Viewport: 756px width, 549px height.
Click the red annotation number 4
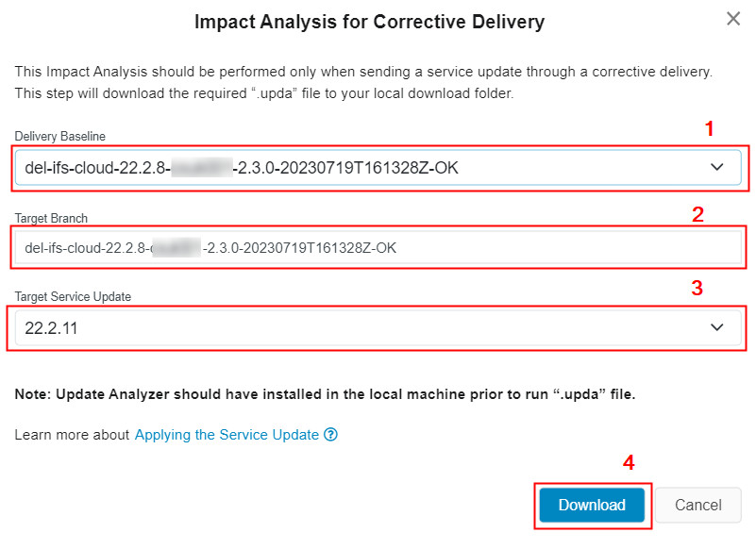point(629,463)
